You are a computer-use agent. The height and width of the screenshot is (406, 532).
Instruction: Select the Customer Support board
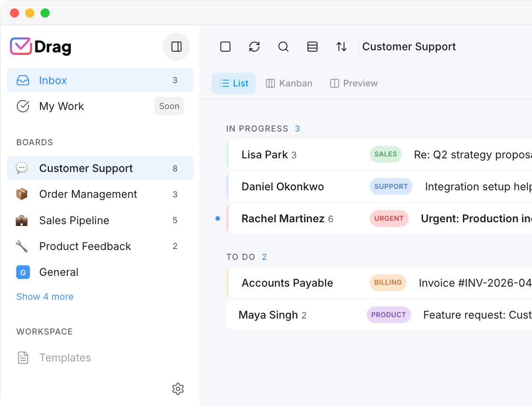pyautogui.click(x=100, y=168)
